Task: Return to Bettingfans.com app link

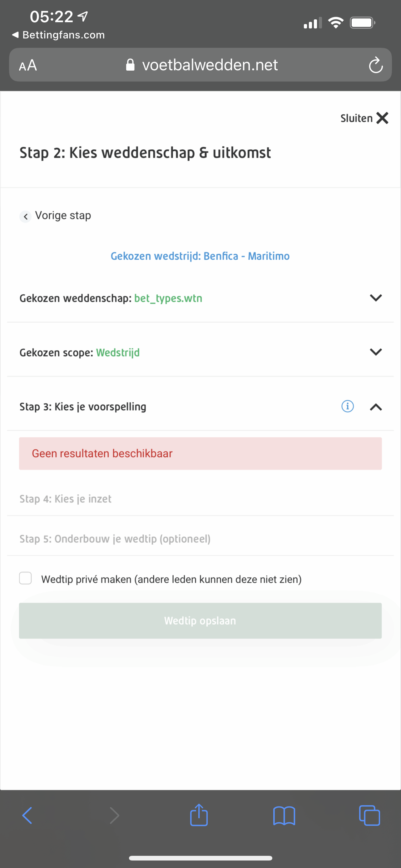Action: pyautogui.click(x=58, y=35)
